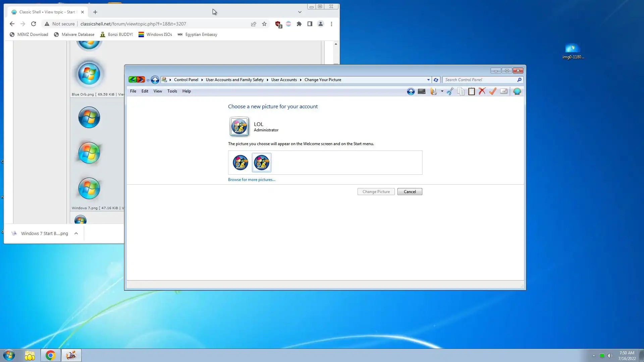This screenshot has width=644, height=362.
Task: Click the blue Up arrow toolbar icon
Action: coord(411,91)
